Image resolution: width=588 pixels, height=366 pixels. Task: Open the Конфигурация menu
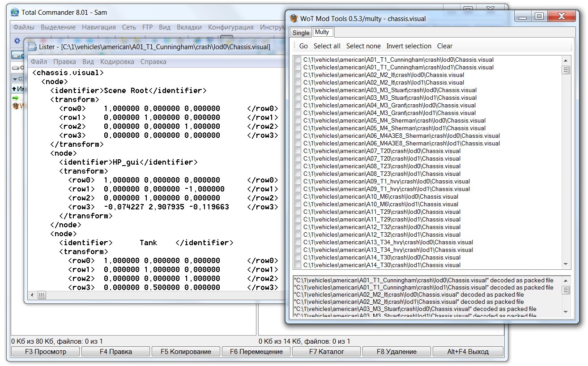tap(230, 27)
